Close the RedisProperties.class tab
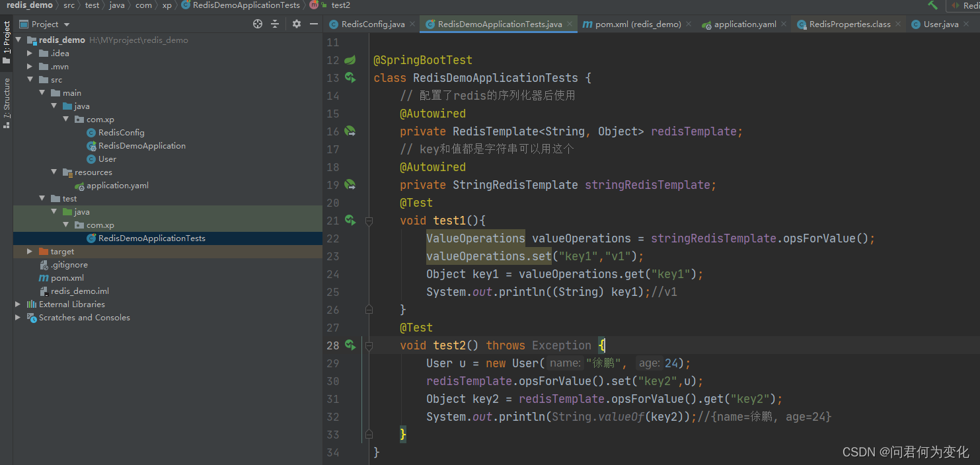This screenshot has width=980, height=465. 898,24
